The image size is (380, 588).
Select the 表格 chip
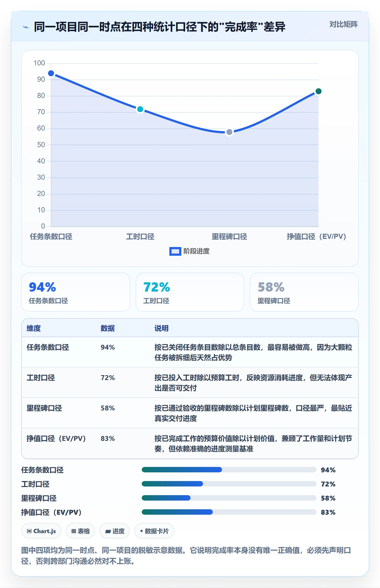point(80,531)
